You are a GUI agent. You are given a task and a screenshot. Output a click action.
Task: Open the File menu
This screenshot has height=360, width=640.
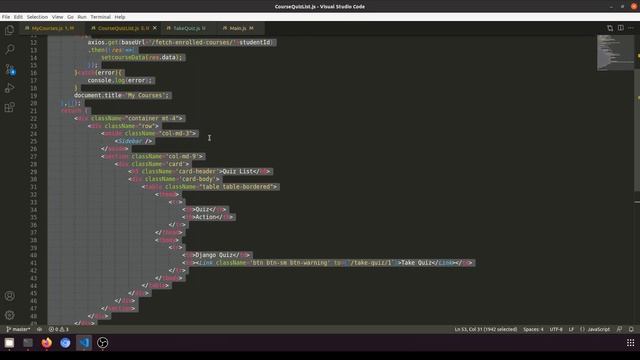pyautogui.click(x=6, y=17)
